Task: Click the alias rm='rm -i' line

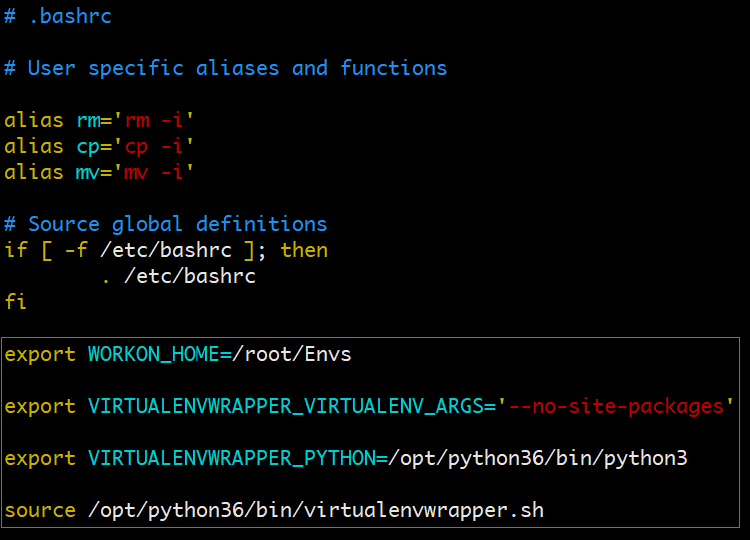Action: click(x=99, y=121)
